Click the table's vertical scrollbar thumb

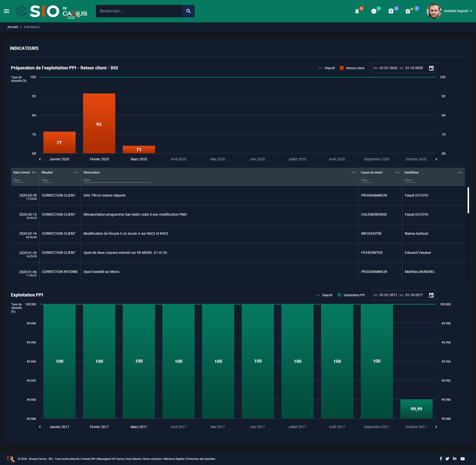coord(468,200)
